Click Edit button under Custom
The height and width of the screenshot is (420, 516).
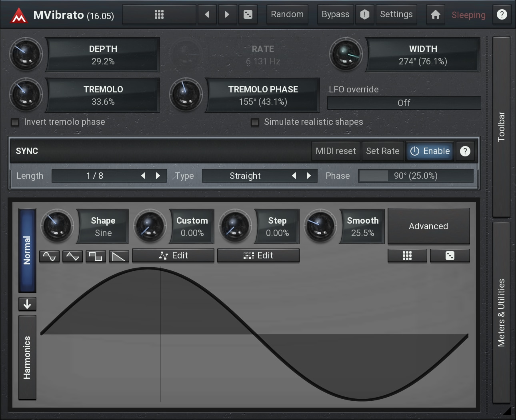173,256
